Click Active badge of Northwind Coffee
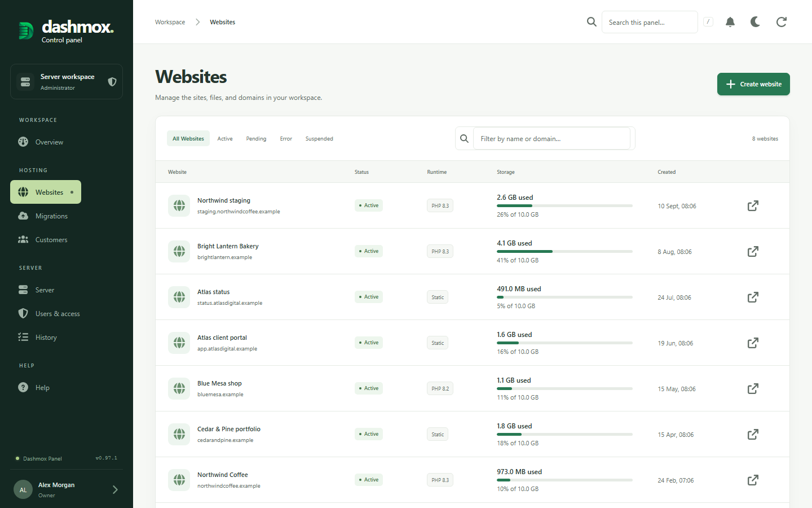The height and width of the screenshot is (508, 812). pyautogui.click(x=369, y=480)
